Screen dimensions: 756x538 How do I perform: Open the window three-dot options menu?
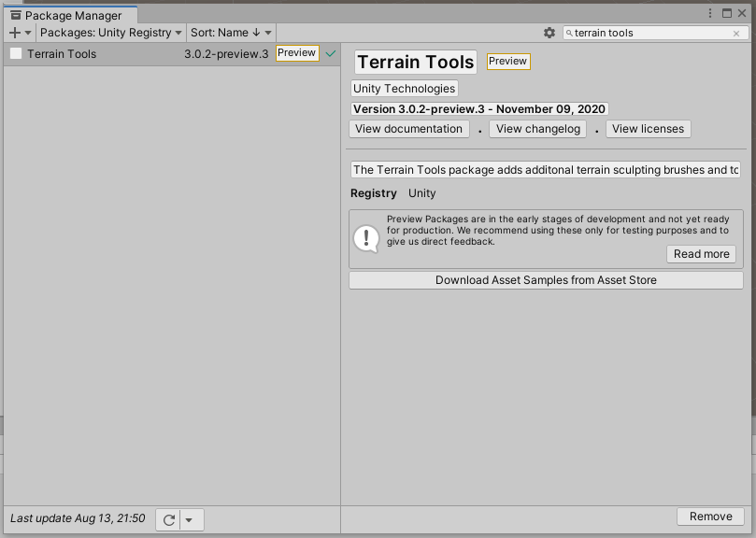point(709,13)
